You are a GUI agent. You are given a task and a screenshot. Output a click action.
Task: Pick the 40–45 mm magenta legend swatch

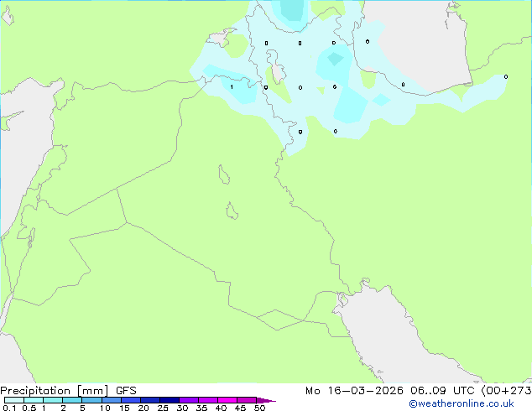[x=227, y=400]
